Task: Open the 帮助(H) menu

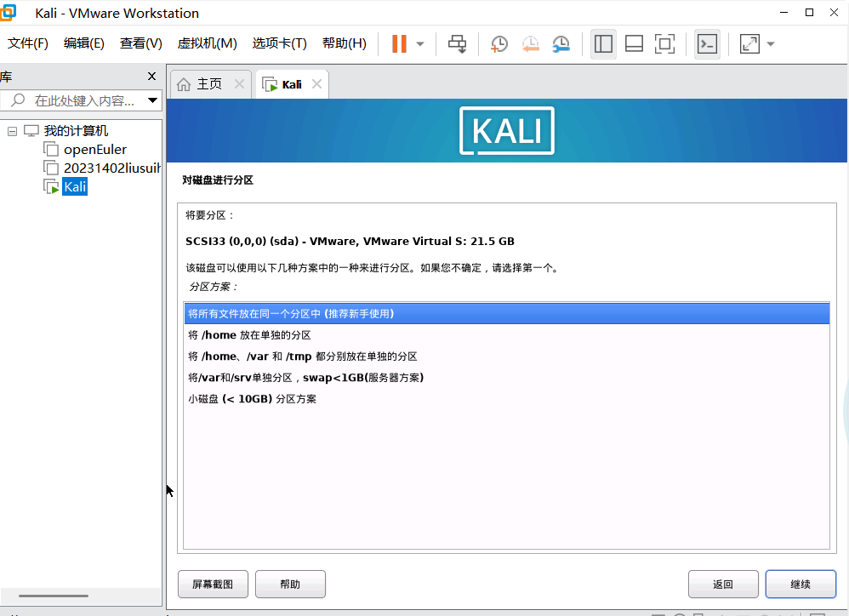Action: tap(345, 43)
